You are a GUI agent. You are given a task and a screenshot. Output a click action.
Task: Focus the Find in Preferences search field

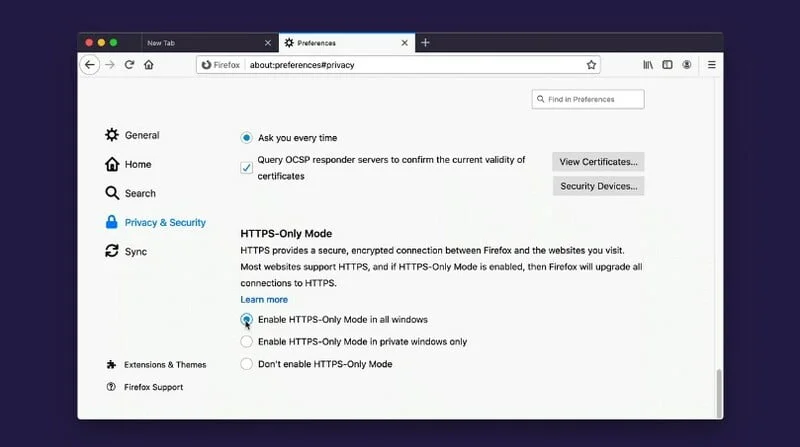[588, 100]
